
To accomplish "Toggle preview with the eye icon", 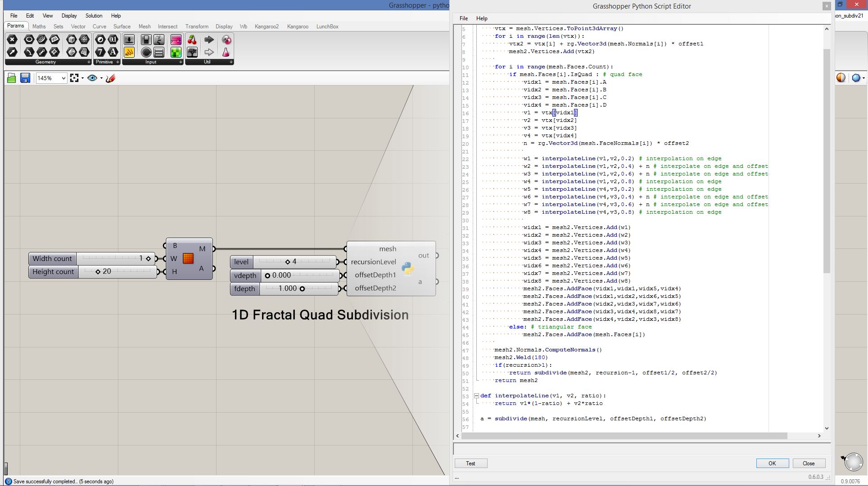I will point(92,78).
